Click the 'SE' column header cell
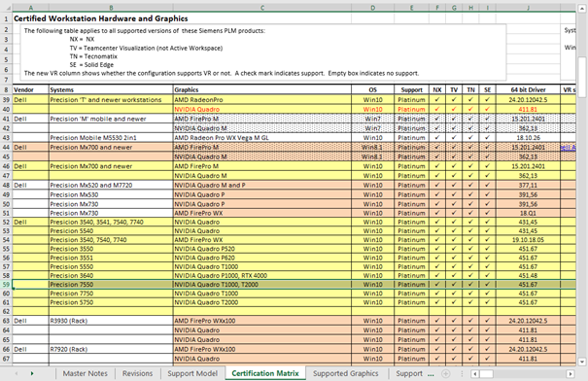588x381 pixels. (x=488, y=89)
